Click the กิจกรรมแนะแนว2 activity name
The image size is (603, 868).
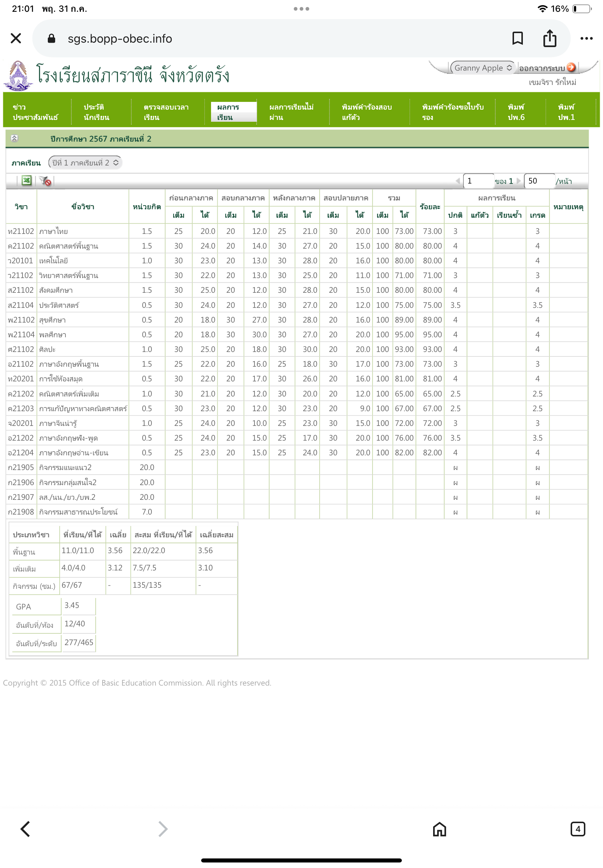pyautogui.click(x=65, y=467)
